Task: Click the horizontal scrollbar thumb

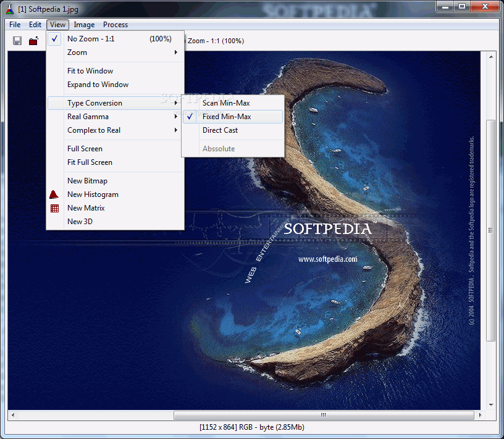Action: 324,415
